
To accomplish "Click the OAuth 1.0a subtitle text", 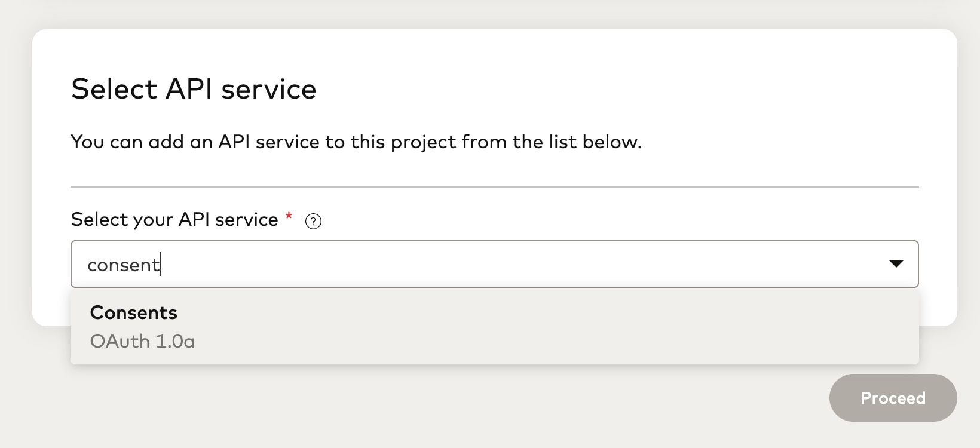I will click(x=142, y=341).
